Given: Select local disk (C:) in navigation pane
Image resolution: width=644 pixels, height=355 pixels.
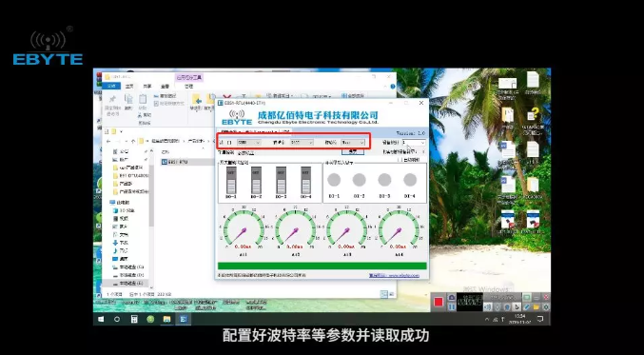Looking at the screenshot, I should pos(128,267).
